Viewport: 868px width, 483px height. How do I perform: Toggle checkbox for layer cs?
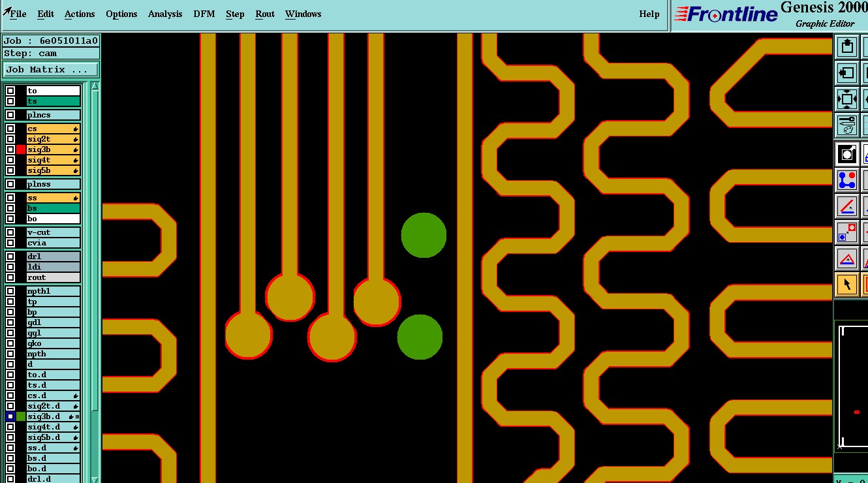10,129
